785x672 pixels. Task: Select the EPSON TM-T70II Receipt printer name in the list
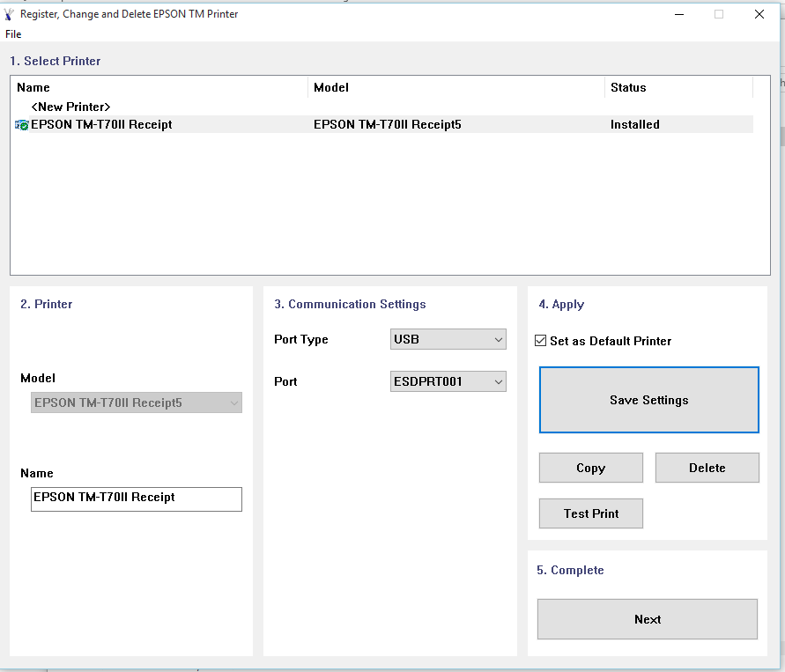101,124
